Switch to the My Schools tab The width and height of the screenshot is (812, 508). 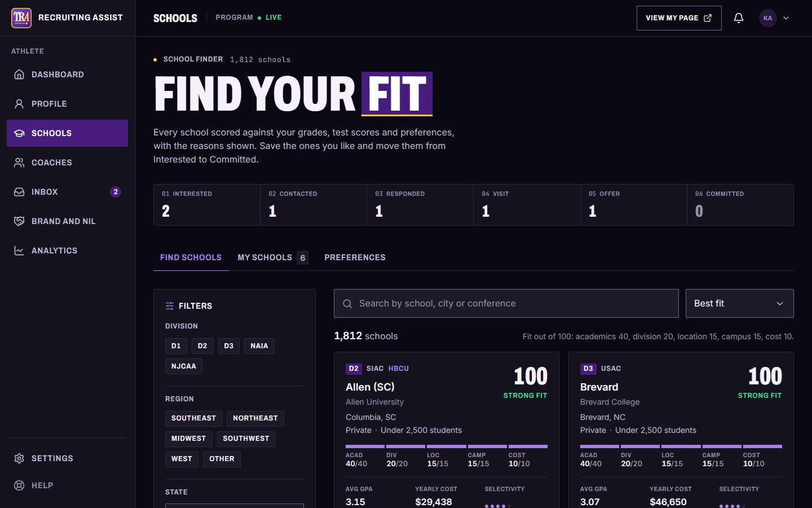[x=273, y=257]
